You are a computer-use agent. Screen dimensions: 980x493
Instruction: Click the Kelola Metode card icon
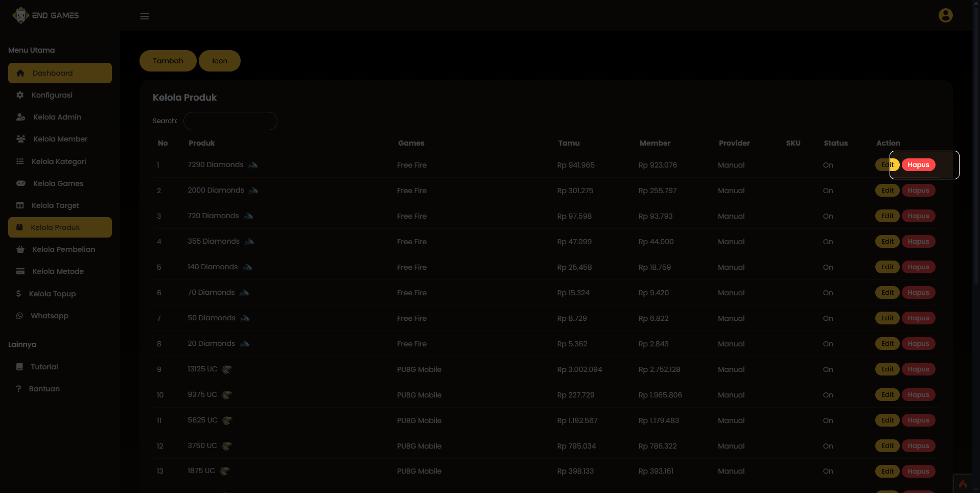tap(20, 271)
